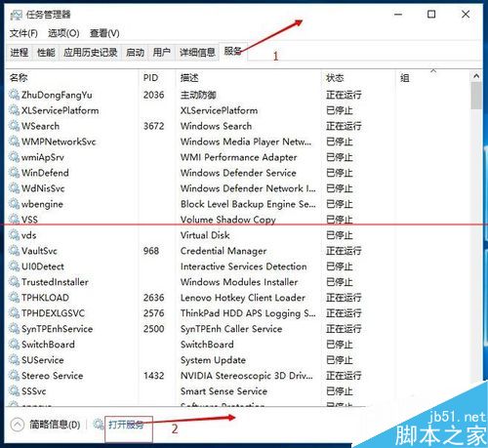Image resolution: width=488 pixels, height=448 pixels.
Task: Click the WMPNetworkSvc service gear icon
Action: pos(14,142)
